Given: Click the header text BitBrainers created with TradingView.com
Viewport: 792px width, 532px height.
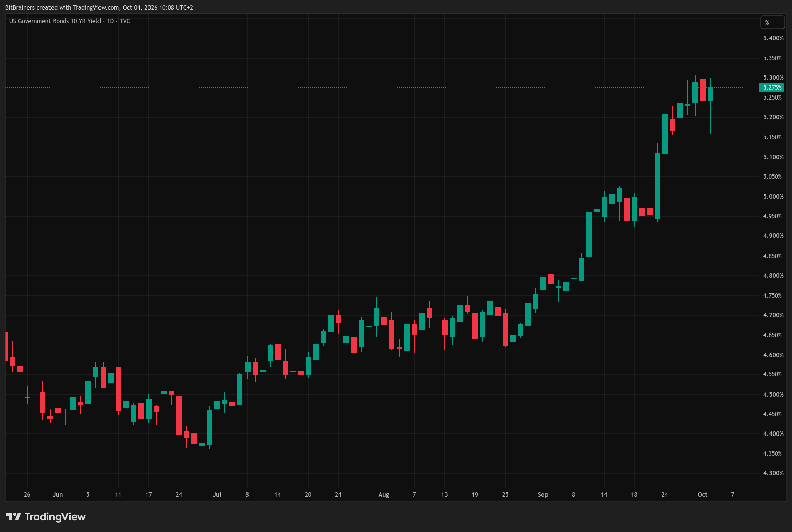Looking at the screenshot, I should coord(62,8).
